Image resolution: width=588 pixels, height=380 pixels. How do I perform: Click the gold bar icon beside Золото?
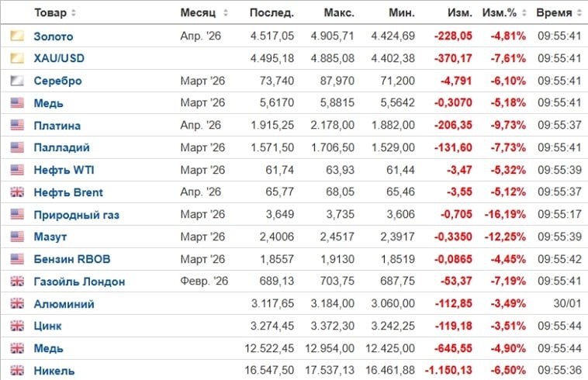pyautogui.click(x=17, y=36)
